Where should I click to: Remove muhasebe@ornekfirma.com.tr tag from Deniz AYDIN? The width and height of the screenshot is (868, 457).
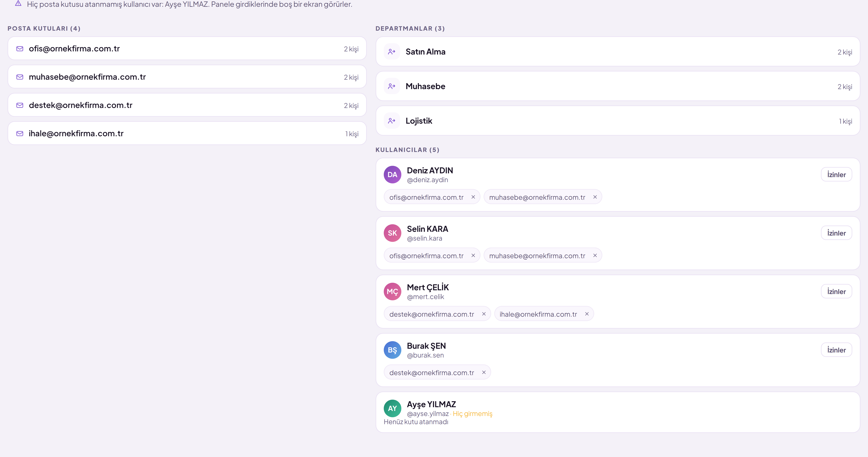click(x=595, y=197)
